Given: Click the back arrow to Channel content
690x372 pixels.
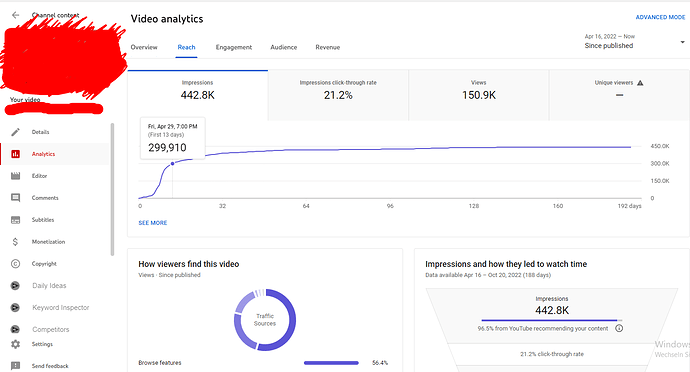Looking at the screenshot, I should click(15, 15).
